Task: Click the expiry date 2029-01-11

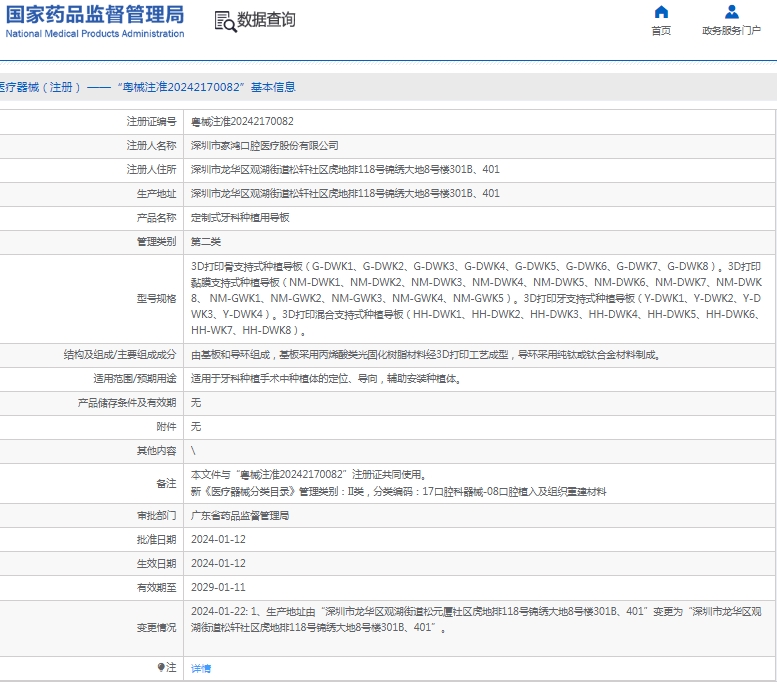Action: pyautogui.click(x=219, y=587)
